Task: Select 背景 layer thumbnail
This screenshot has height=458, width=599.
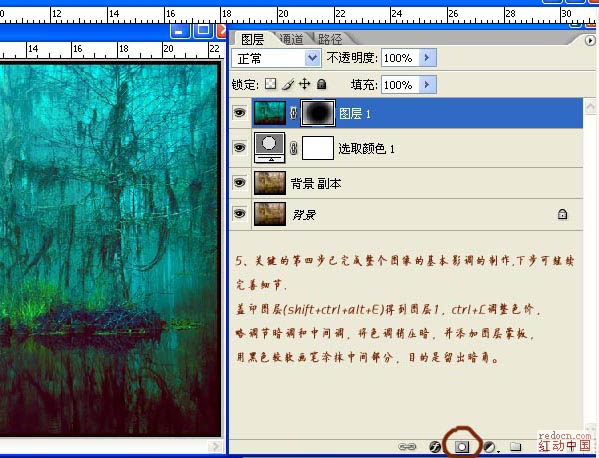Action: (x=270, y=214)
